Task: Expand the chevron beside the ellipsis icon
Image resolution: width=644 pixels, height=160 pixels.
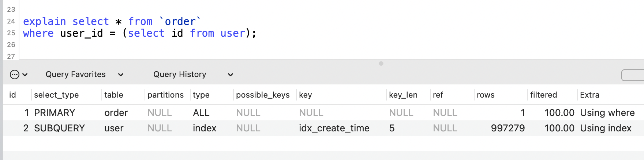Action: click(x=25, y=75)
